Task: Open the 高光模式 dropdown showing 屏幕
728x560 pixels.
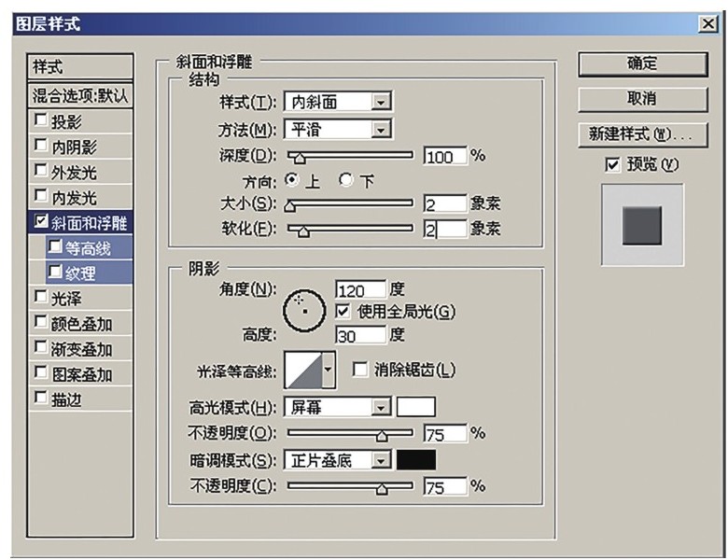Action: (x=338, y=407)
